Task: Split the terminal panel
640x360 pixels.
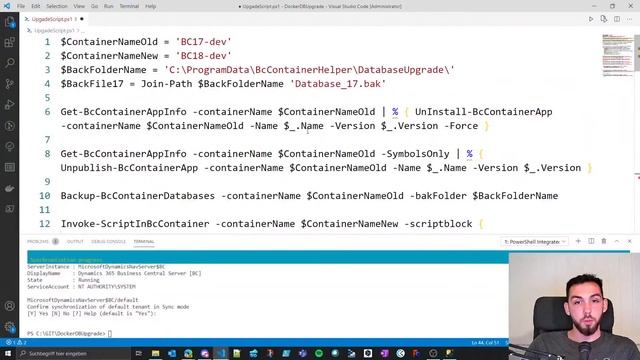Action: 591,241
